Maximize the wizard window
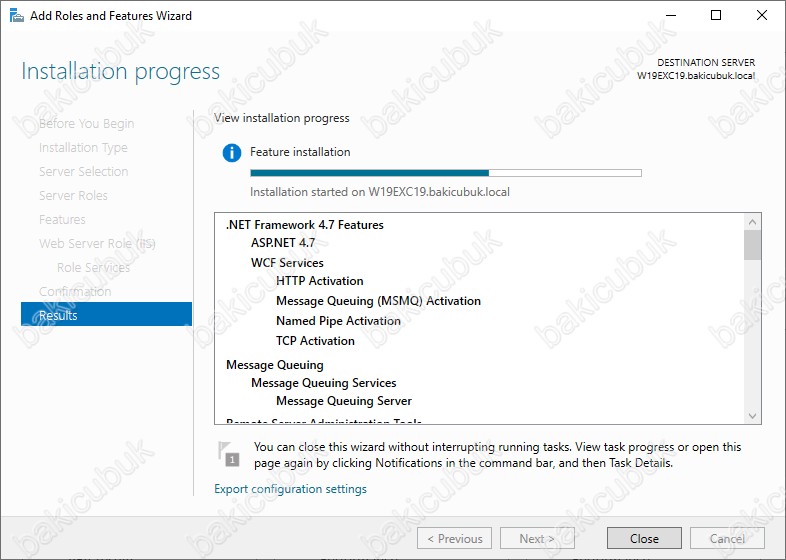 tap(716, 16)
